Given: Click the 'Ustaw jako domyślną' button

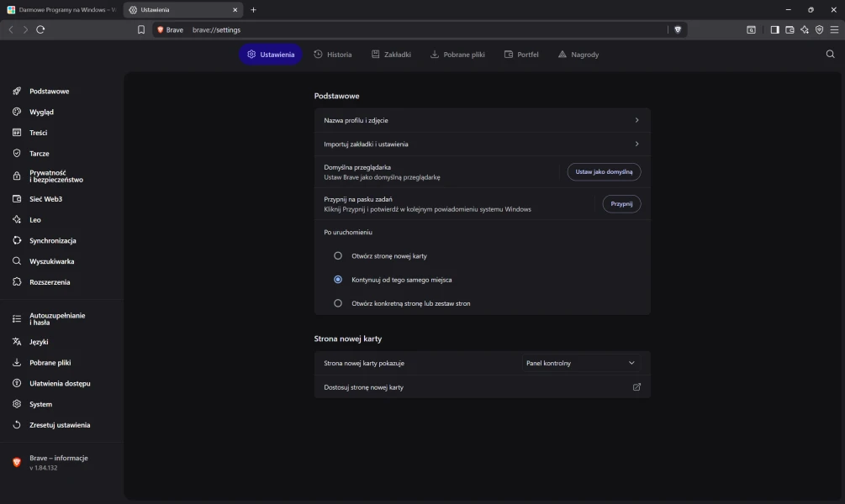Looking at the screenshot, I should (604, 171).
